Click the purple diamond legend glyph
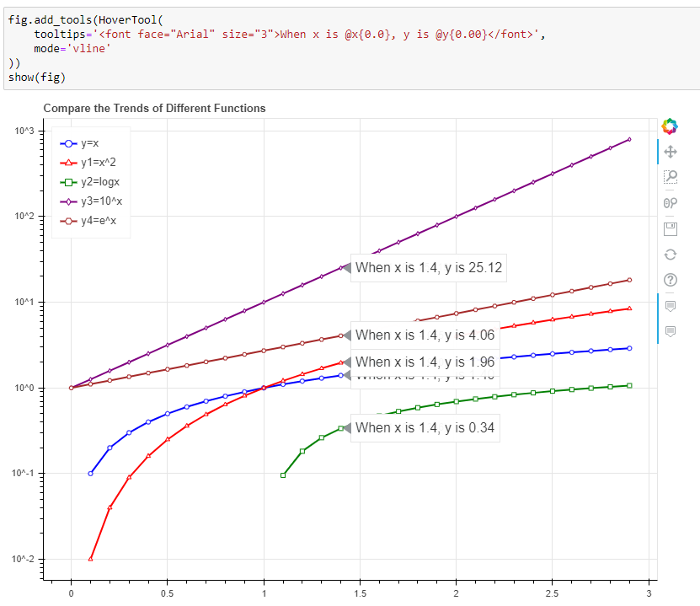The height and width of the screenshot is (606, 700). [x=68, y=201]
